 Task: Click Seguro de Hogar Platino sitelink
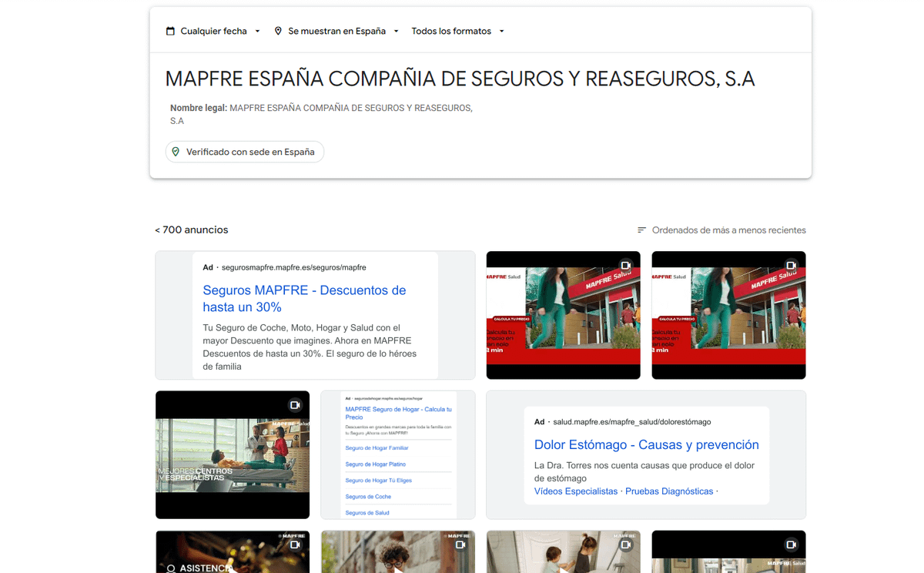[x=375, y=464]
